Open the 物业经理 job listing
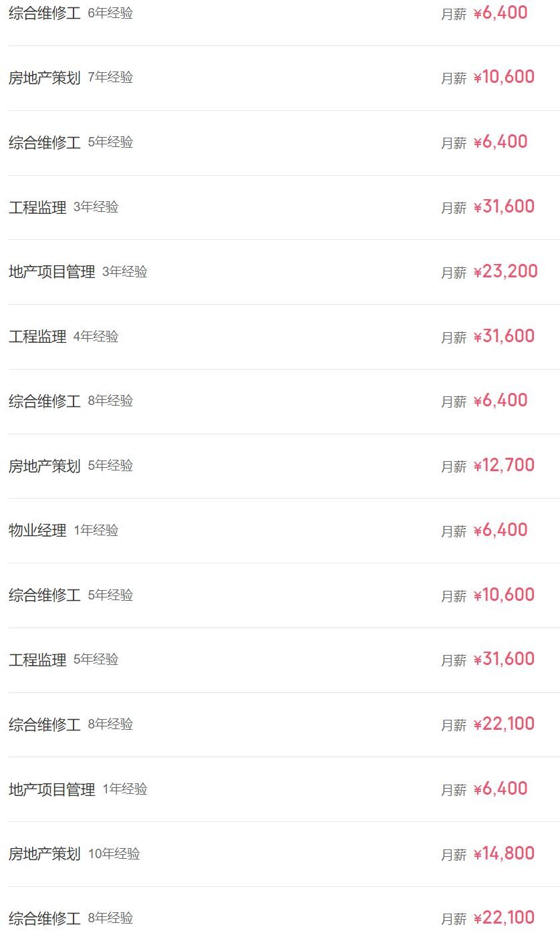Image resolution: width=560 pixels, height=939 pixels. (x=37, y=531)
